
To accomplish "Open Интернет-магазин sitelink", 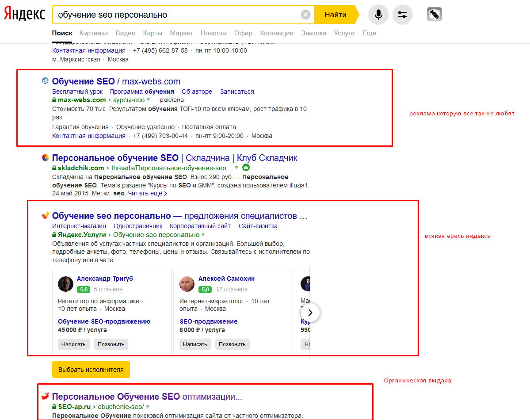I will coord(79,226).
